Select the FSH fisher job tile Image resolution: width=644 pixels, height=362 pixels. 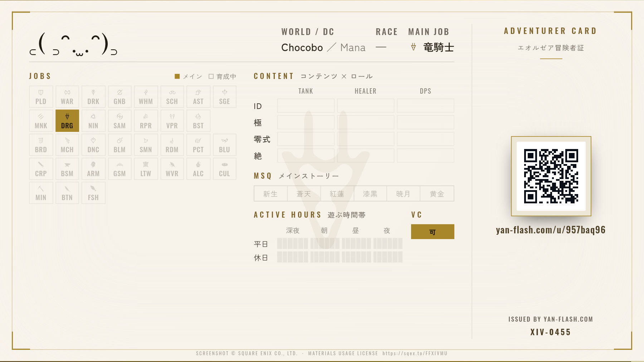(x=93, y=193)
